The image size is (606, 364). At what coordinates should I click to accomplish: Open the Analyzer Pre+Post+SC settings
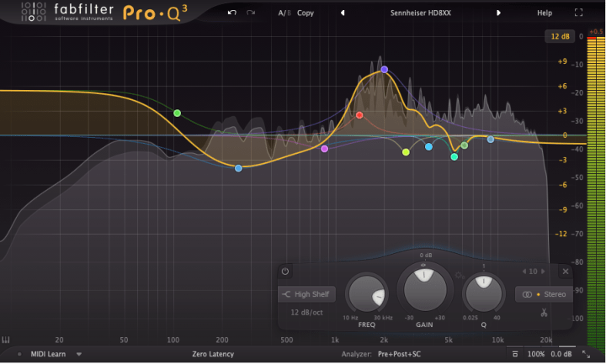399,354
